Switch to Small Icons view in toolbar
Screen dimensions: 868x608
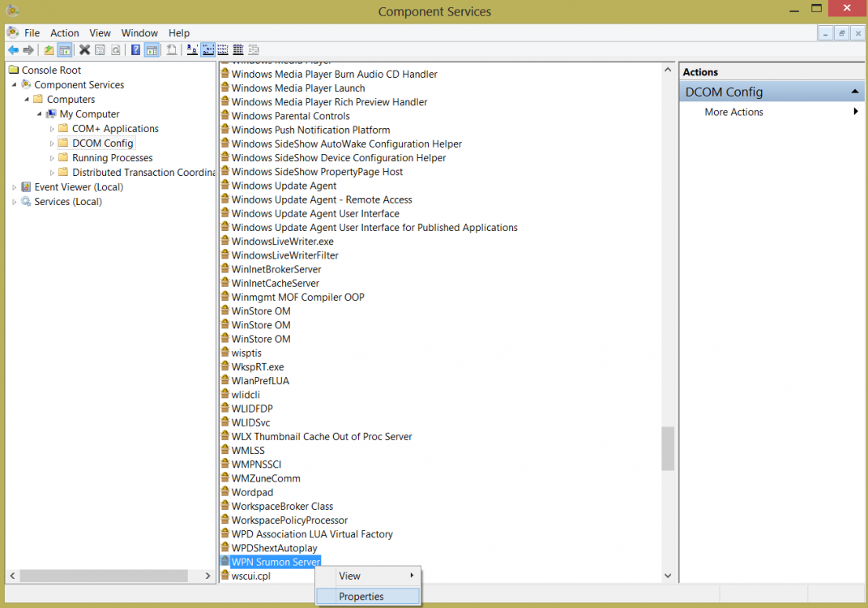[x=208, y=50]
